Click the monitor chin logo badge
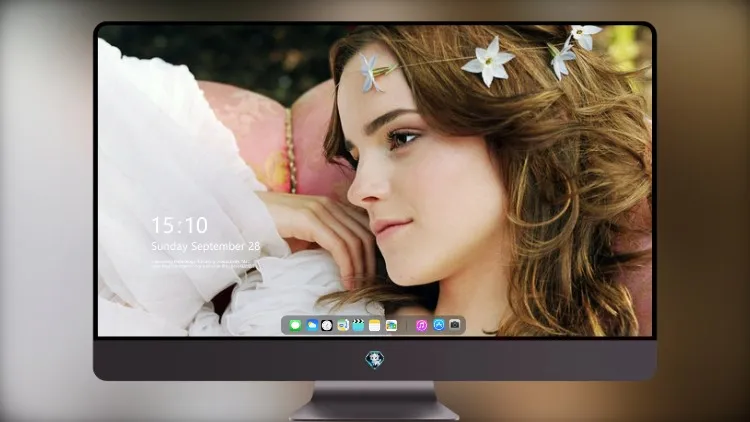The width and height of the screenshot is (750, 422). coord(375,360)
